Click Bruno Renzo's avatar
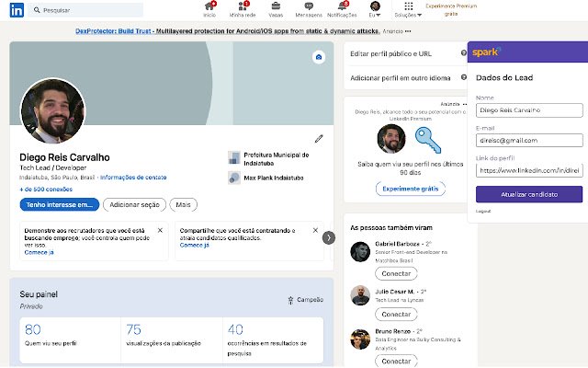The image size is (588, 368). (x=360, y=339)
